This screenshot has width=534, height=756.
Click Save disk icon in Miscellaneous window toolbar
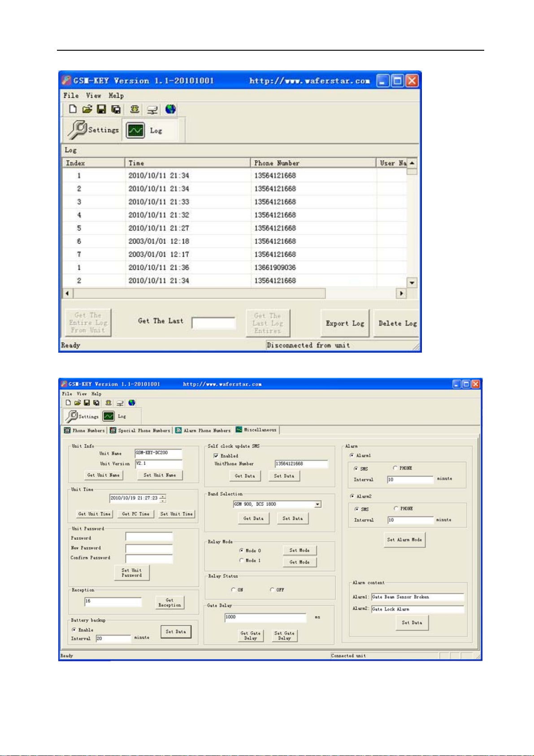point(87,403)
